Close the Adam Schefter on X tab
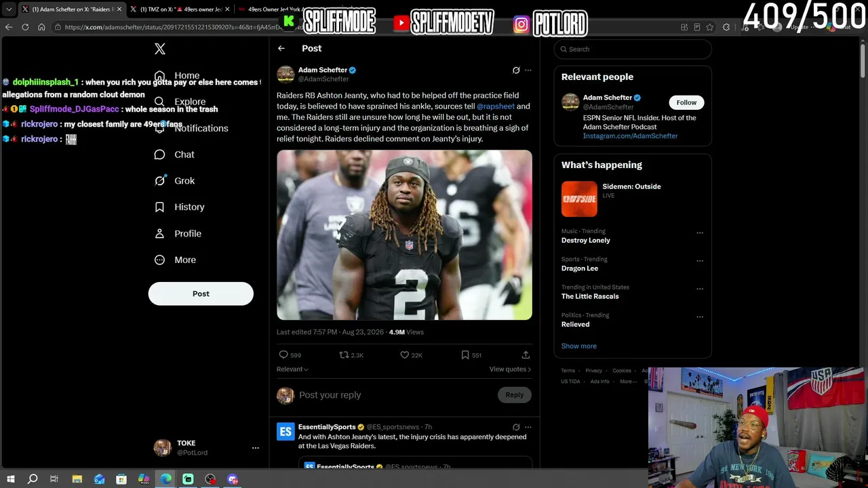This screenshot has width=868, height=488. pyautogui.click(x=119, y=9)
